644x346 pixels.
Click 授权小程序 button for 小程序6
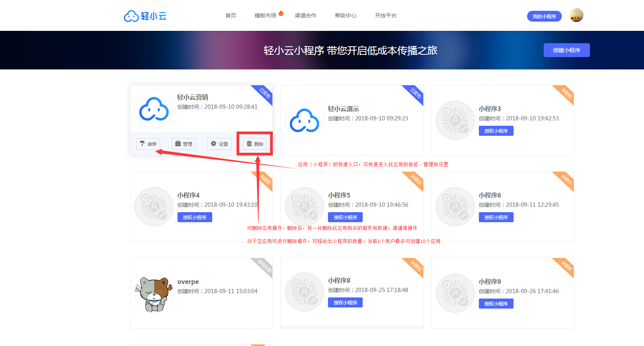point(496,217)
